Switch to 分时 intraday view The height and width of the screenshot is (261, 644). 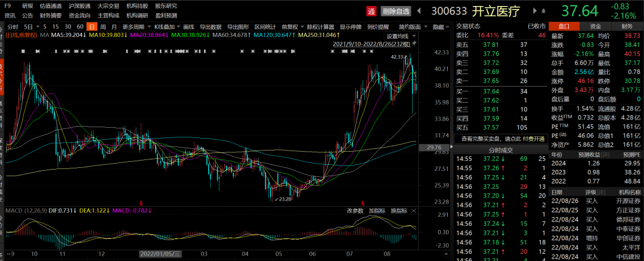(x=13, y=27)
